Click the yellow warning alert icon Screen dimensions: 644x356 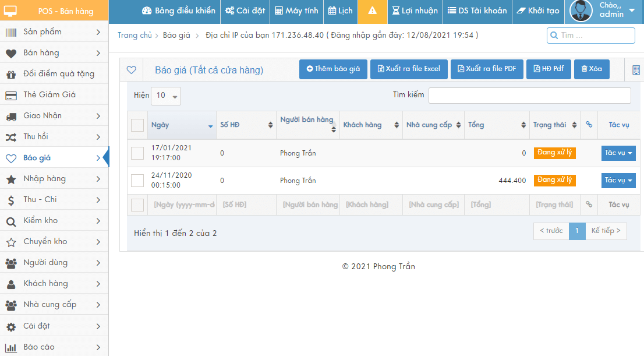point(373,11)
